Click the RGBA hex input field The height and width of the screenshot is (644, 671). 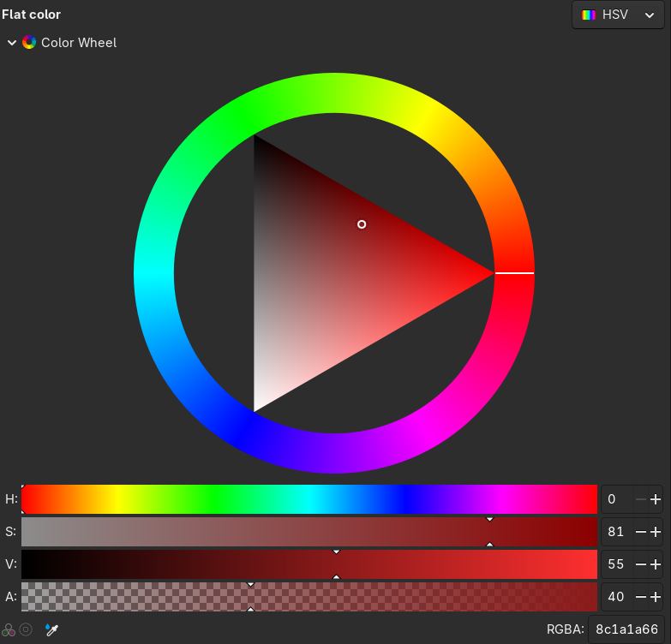(x=626, y=629)
